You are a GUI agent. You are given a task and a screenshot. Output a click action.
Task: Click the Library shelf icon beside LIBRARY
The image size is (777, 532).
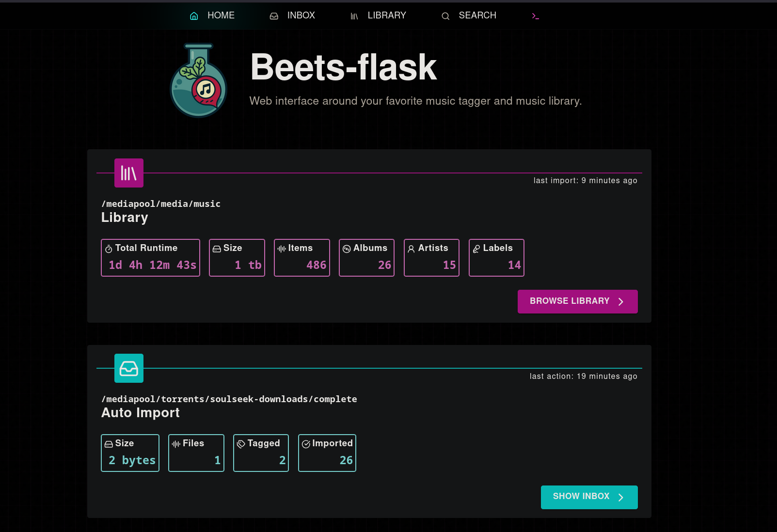click(354, 16)
